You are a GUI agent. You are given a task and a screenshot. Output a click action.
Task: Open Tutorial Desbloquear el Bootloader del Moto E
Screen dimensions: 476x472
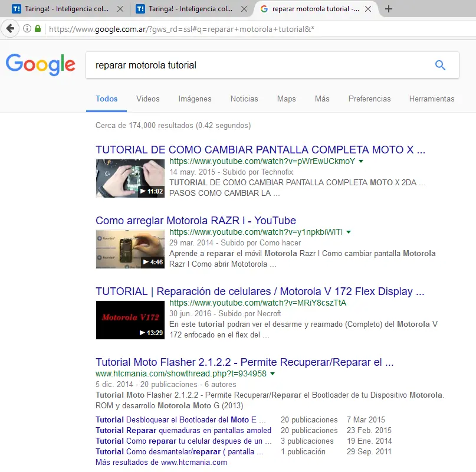point(180,419)
